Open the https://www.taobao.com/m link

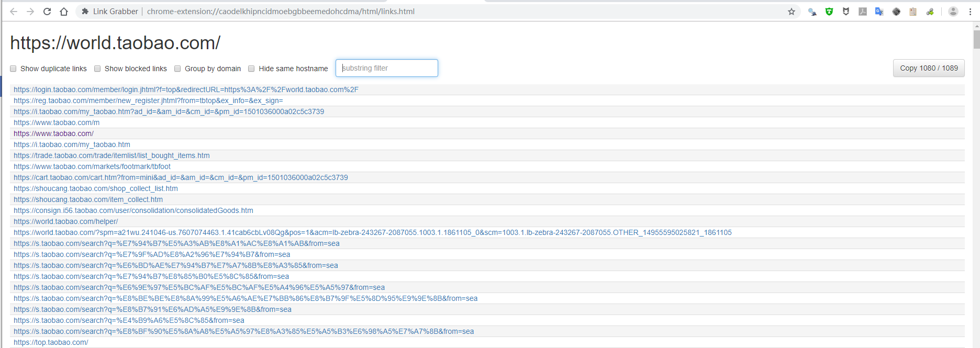[x=57, y=122]
